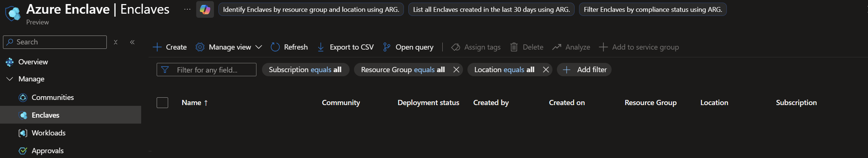Click the Refresh circular arrow icon
The height and width of the screenshot is (158, 868).
click(275, 47)
